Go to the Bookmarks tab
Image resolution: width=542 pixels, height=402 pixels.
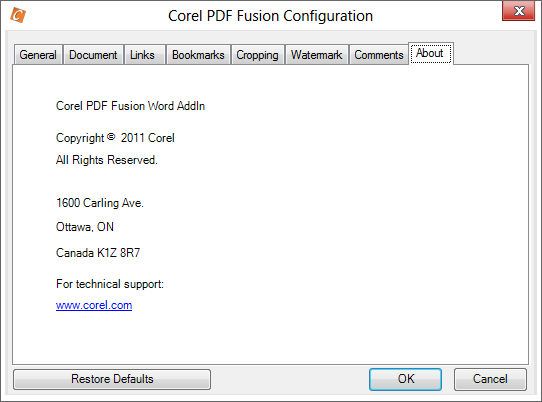198,55
